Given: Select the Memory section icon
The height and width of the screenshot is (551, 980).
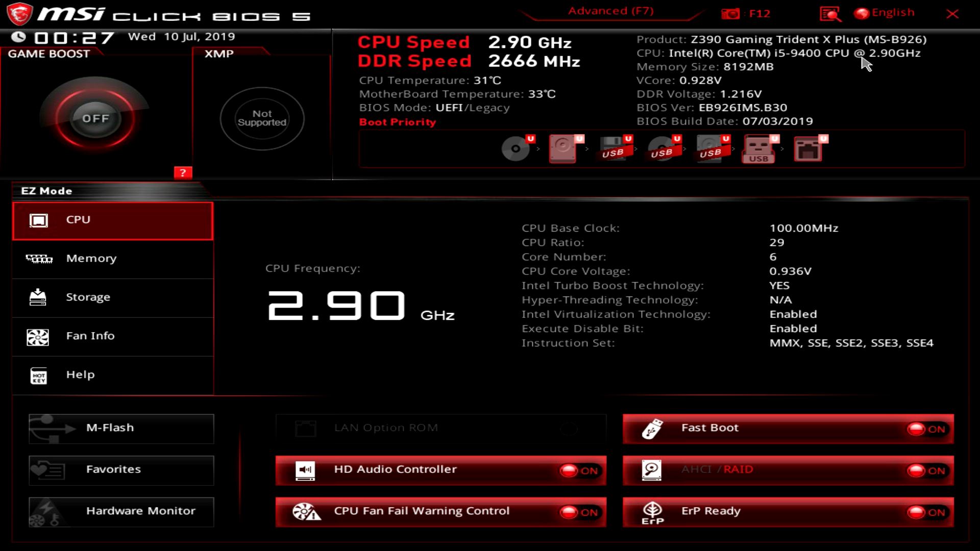Looking at the screenshot, I should click(x=38, y=258).
